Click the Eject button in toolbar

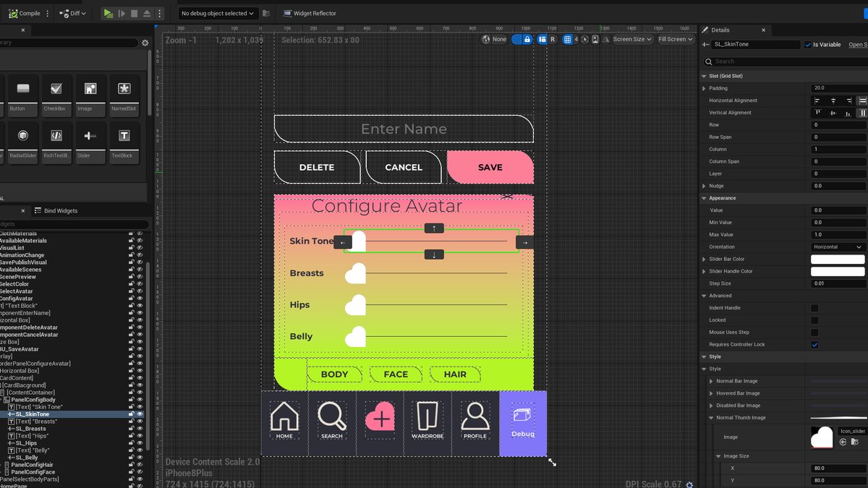[x=147, y=13]
